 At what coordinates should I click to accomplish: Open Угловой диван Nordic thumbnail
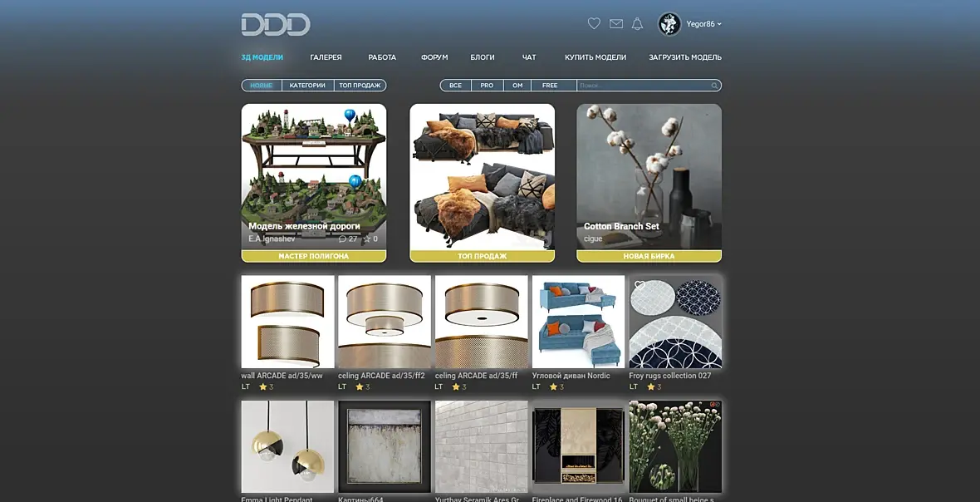click(x=578, y=322)
